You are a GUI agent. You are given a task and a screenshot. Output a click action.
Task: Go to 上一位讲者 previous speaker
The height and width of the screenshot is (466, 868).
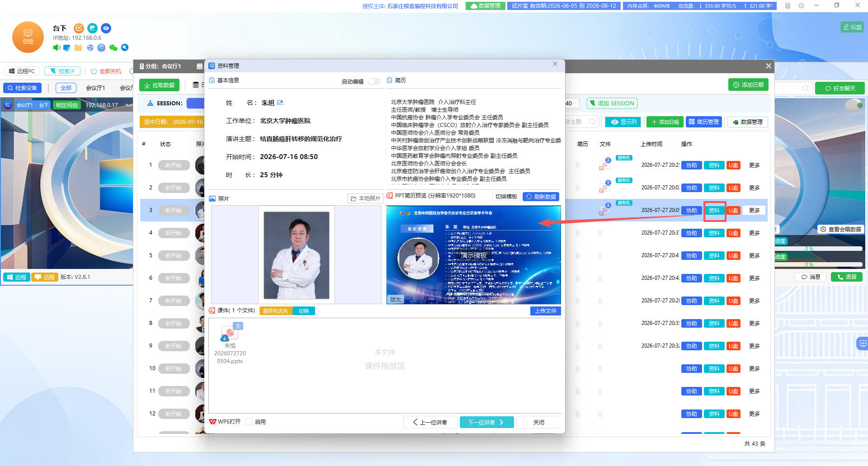coord(430,422)
